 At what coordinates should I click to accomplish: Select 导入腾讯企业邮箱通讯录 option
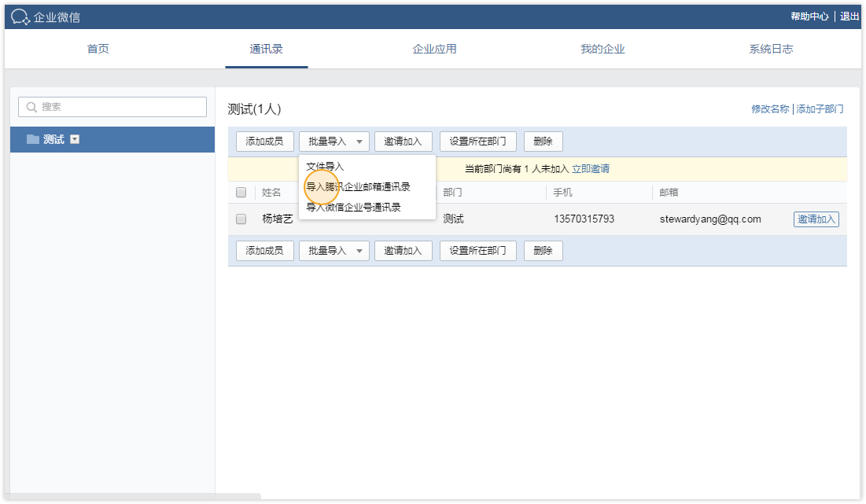[x=358, y=187]
